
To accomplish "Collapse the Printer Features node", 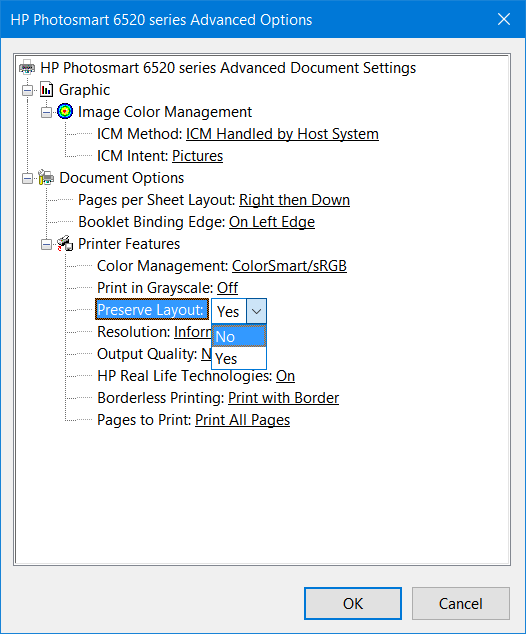I will click(x=46, y=244).
